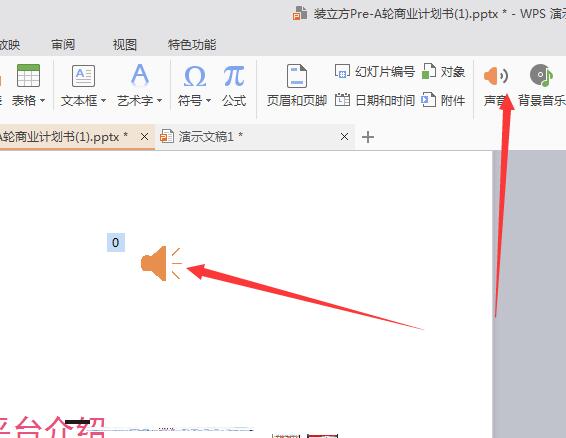This screenshot has height=438, width=566.
Task: Insert 日期和时间 date and time
Action: (375, 100)
